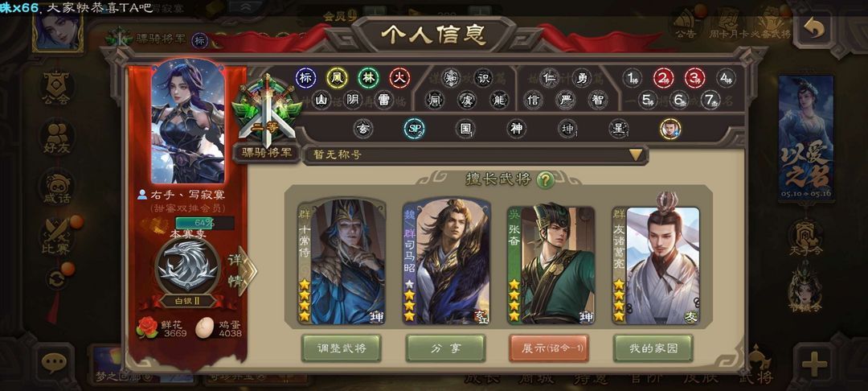Click the 64% experience progress bar
Image resolution: width=868 pixels, height=391 pixels.
(206, 223)
